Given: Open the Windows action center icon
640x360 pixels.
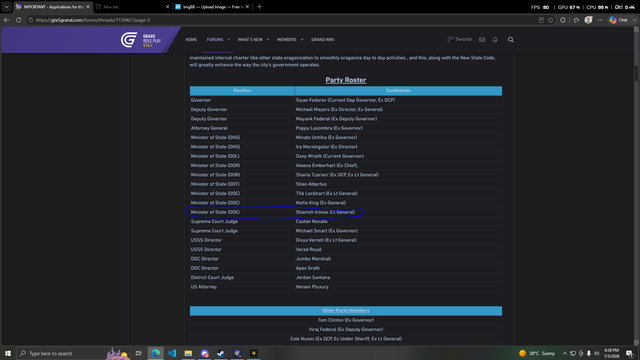Looking at the screenshot, I should pyautogui.click(x=629, y=353).
